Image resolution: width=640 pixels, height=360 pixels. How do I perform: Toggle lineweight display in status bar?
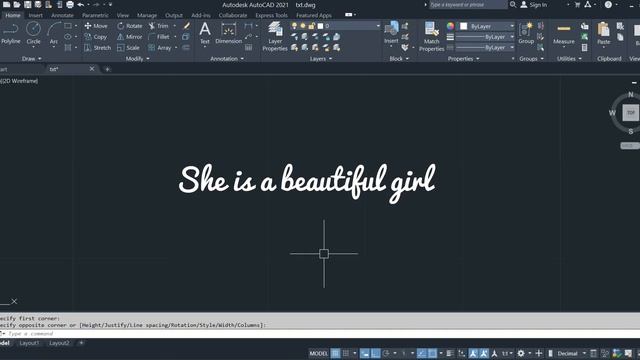click(450, 353)
